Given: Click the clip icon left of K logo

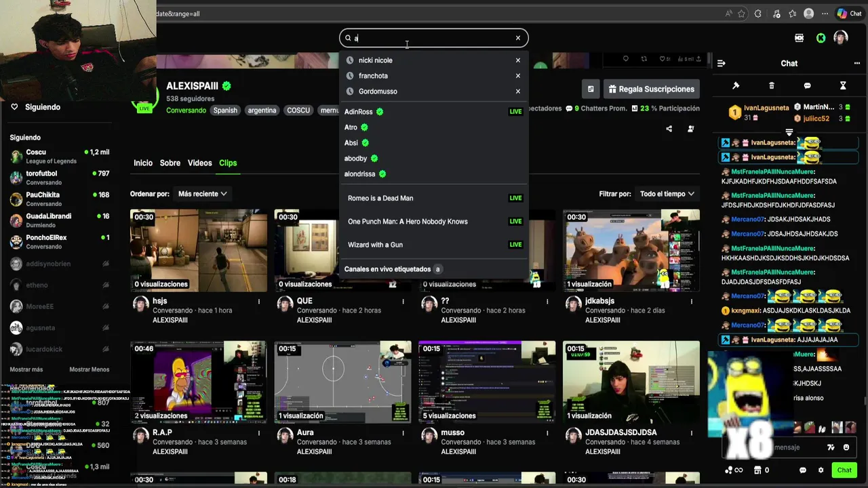Looking at the screenshot, I should coord(800,38).
